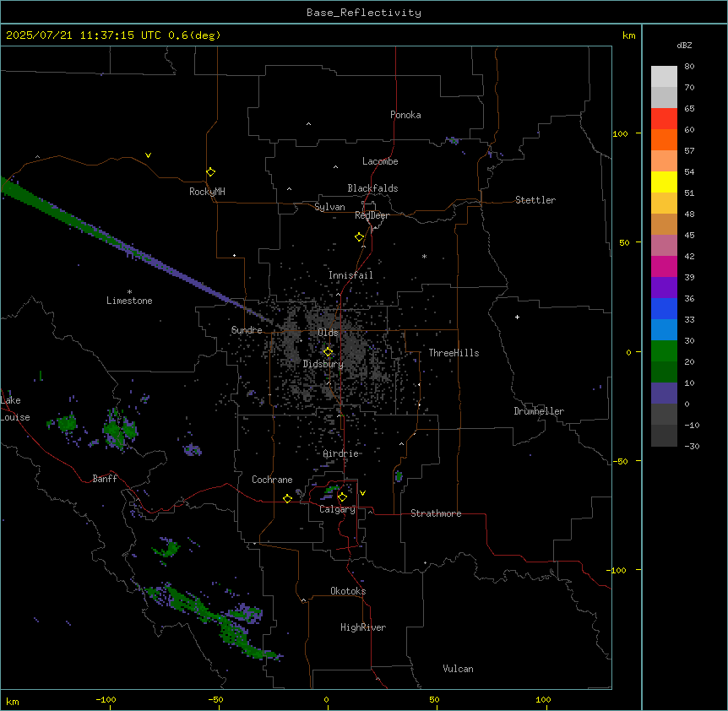The image size is (728, 711).
Task: Click the yellow diamond marker south of RedDeer
Action: 359,237
